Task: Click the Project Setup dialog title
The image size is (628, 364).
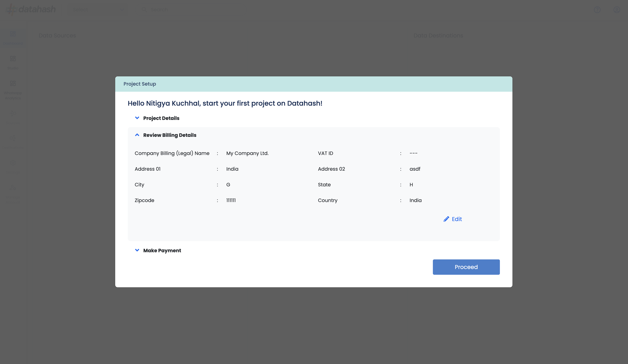Action: click(140, 84)
